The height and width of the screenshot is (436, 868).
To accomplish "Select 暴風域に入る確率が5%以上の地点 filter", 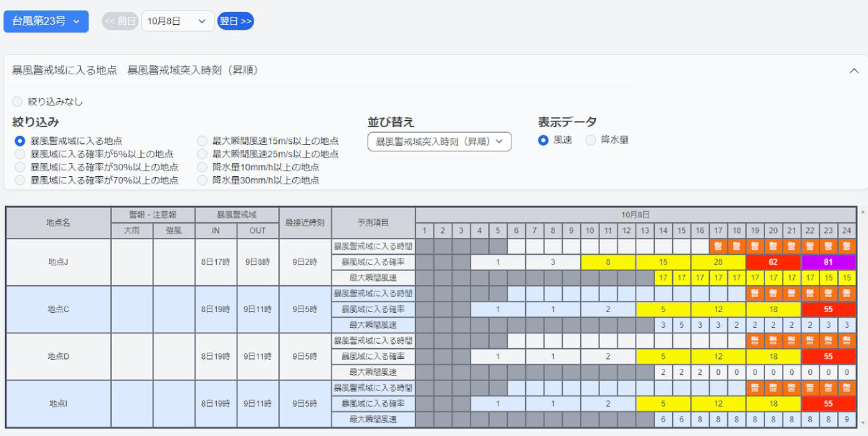I will 20,154.
